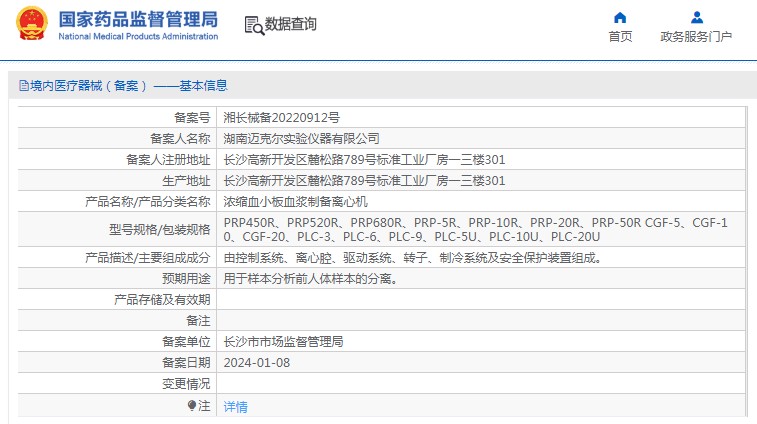Click National Medical Products Administration subtitle

[x=138, y=36]
